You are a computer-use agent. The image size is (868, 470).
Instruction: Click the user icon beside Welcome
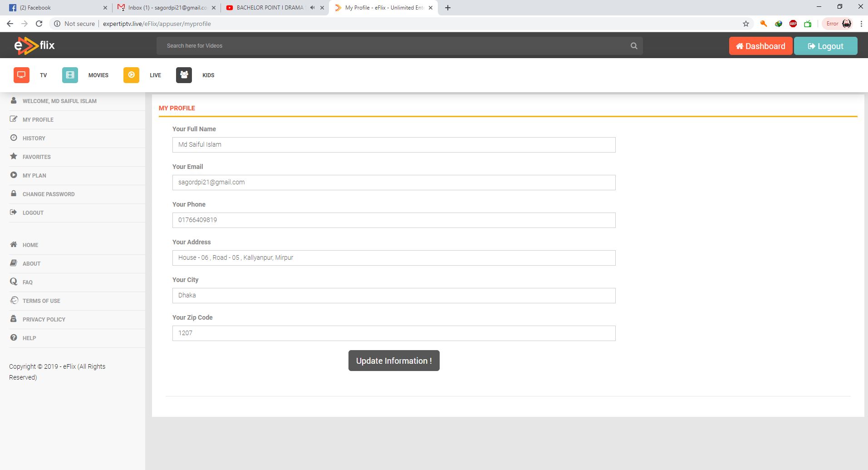point(14,100)
